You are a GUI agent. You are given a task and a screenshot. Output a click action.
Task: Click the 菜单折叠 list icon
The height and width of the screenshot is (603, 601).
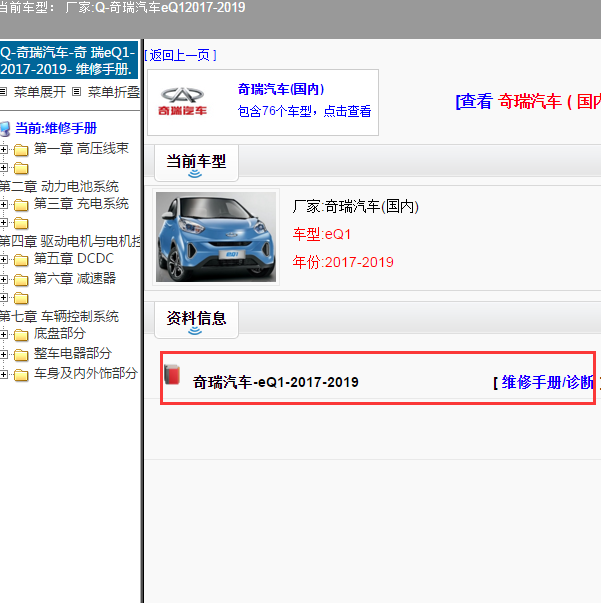click(77, 92)
